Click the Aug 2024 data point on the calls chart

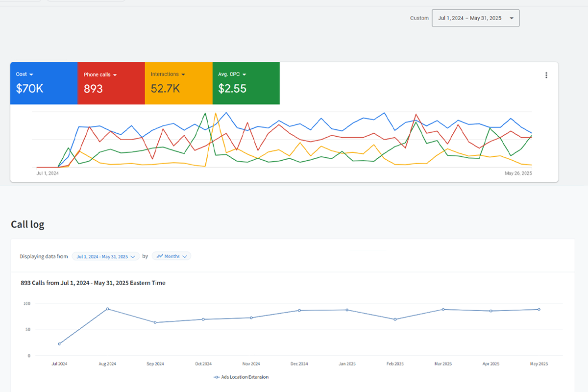(x=107, y=309)
